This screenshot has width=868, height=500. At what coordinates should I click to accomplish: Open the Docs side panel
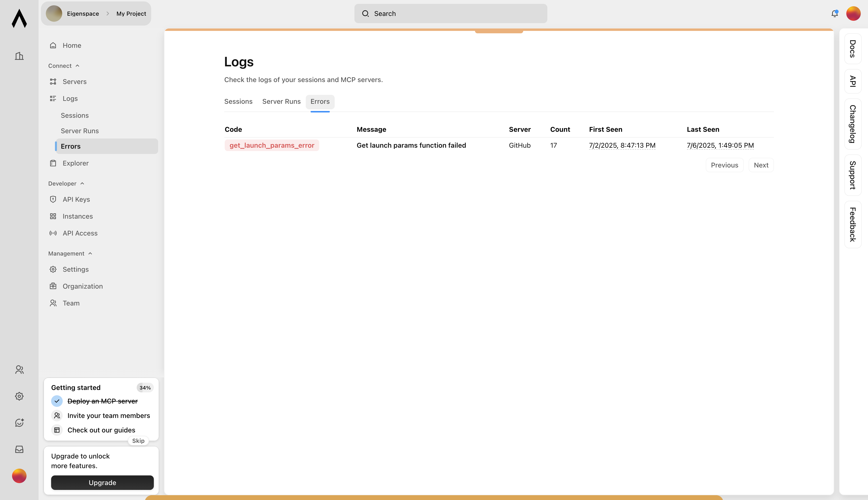[852, 49]
